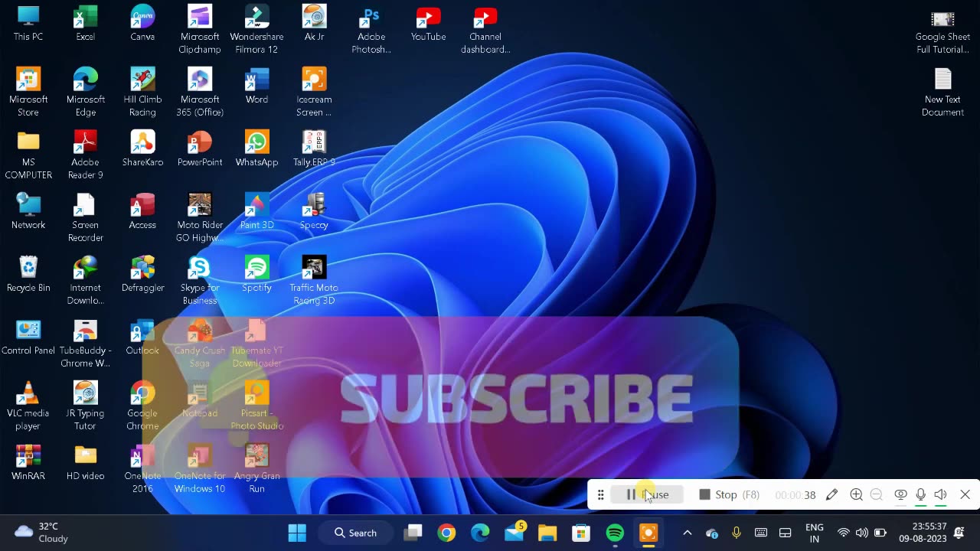This screenshot has height=551, width=980.
Task: Select the New Text Document file
Action: coord(942,93)
